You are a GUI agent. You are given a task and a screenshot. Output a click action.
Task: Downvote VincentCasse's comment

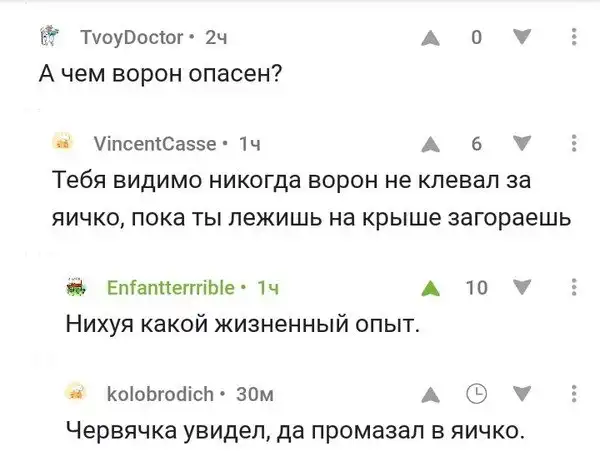coord(518,144)
